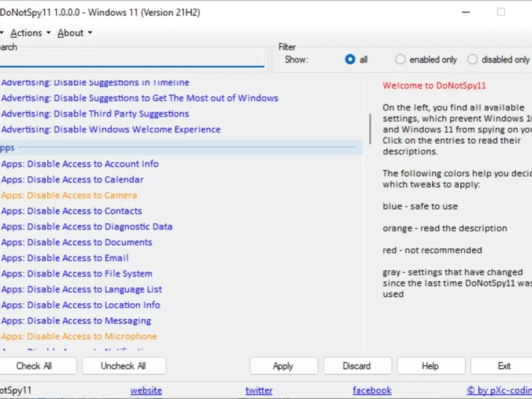532x399 pixels.
Task: Discard pending changes
Action: click(357, 366)
